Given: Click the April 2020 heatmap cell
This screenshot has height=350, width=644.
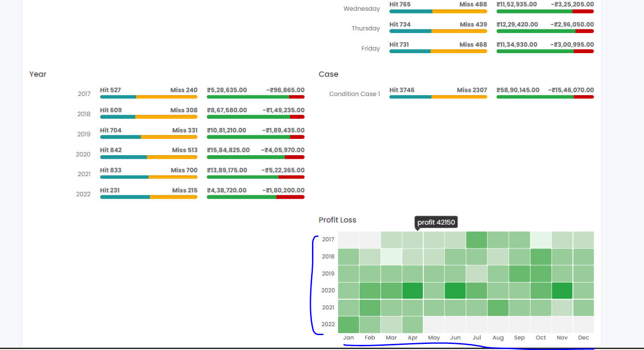Looking at the screenshot, I should 412,290.
